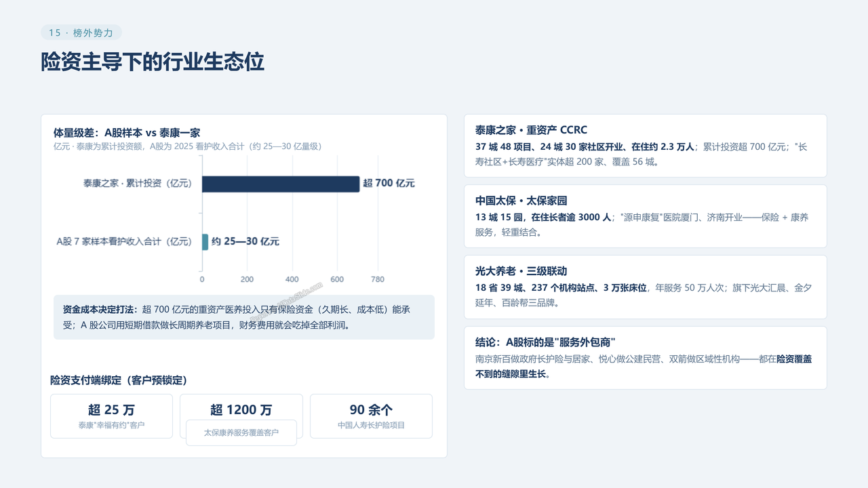This screenshot has height=488, width=868.
Task: Click the bold phrase 险资覆盖不到的缝隙里生长
Action: point(644,367)
